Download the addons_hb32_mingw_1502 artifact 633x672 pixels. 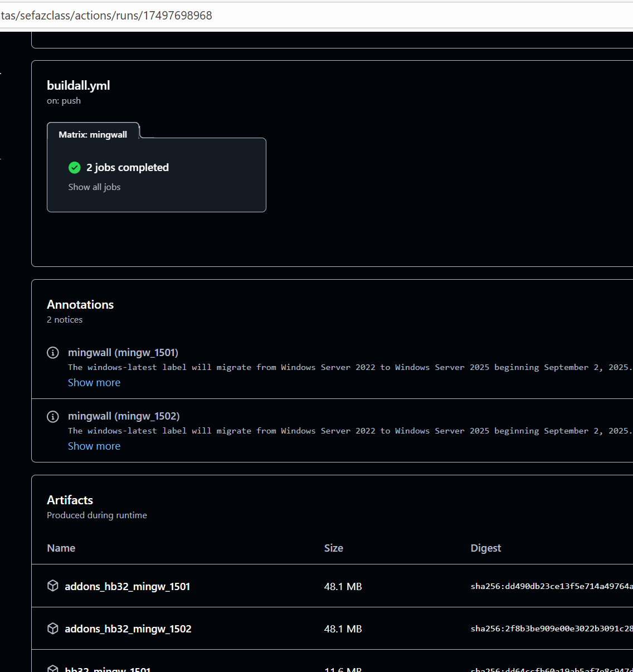[x=128, y=629]
